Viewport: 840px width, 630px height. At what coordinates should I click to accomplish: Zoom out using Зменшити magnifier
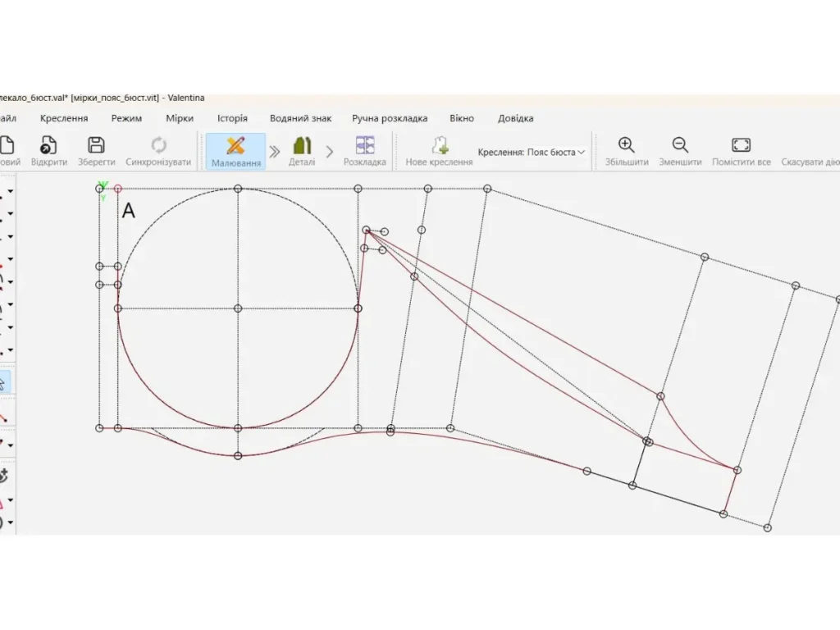pyautogui.click(x=680, y=150)
